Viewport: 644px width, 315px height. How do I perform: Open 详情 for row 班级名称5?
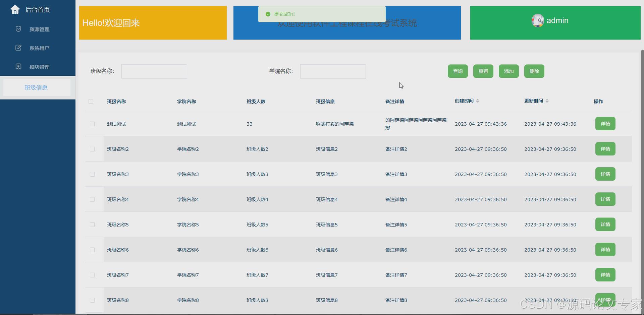coord(605,224)
